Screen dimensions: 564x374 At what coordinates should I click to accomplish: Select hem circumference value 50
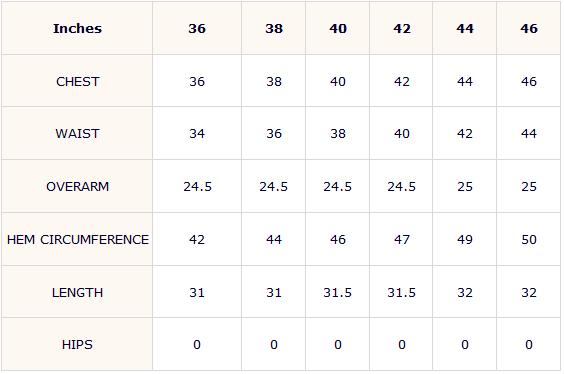coord(529,240)
